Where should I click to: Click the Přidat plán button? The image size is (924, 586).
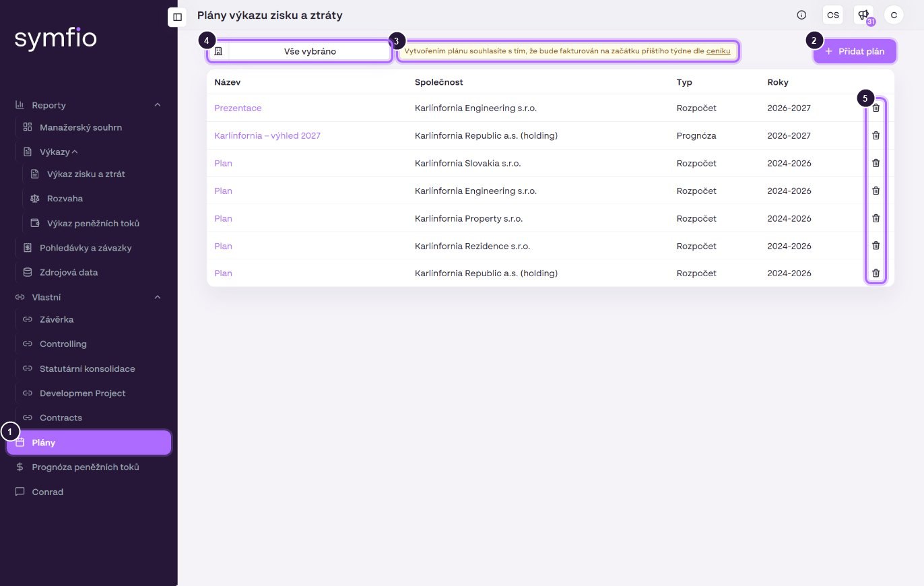tap(855, 51)
